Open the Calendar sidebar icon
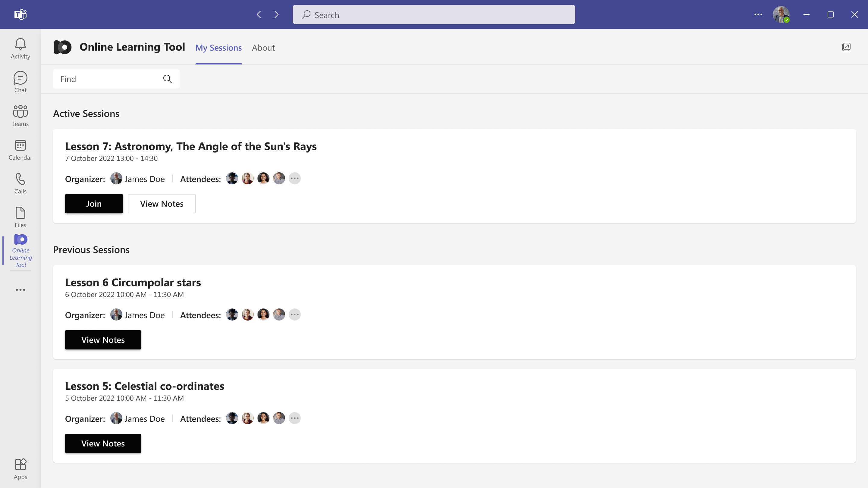 coord(20,145)
